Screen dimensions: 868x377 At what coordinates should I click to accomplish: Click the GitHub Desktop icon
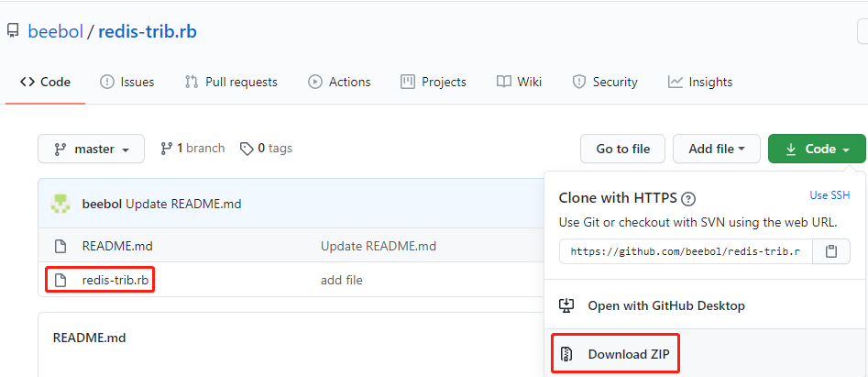(x=566, y=305)
